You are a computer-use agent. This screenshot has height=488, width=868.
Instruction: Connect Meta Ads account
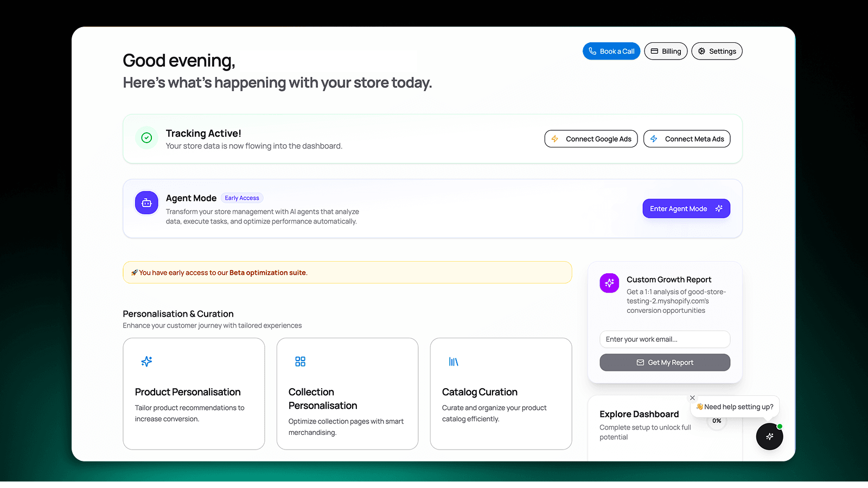pos(687,139)
